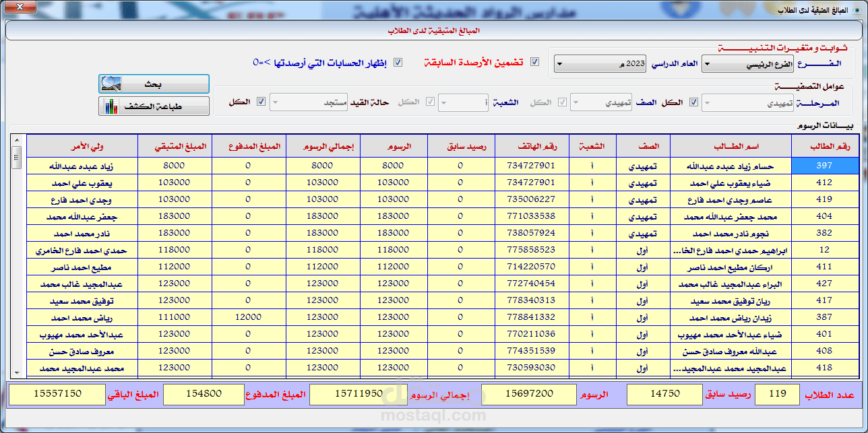Click the عدد الطلاب total field 119
This screenshot has width=868, height=433.
pyautogui.click(x=777, y=395)
